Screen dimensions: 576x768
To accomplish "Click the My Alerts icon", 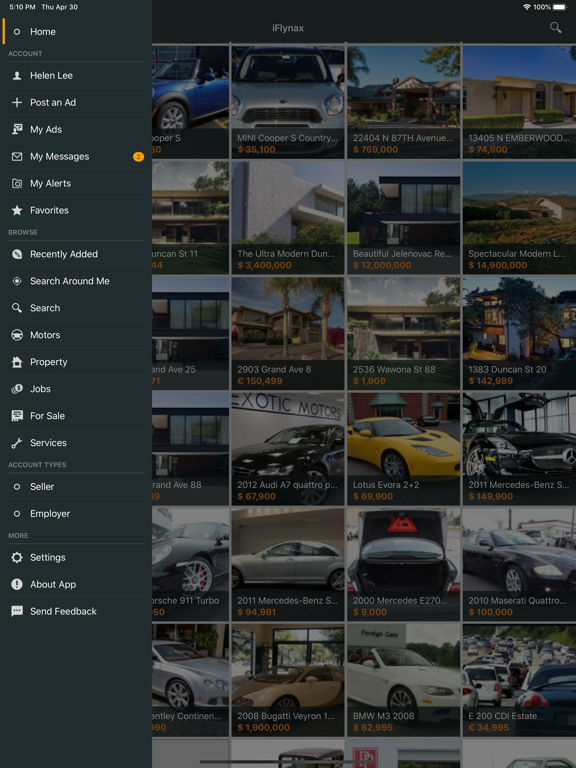I will [17, 184].
